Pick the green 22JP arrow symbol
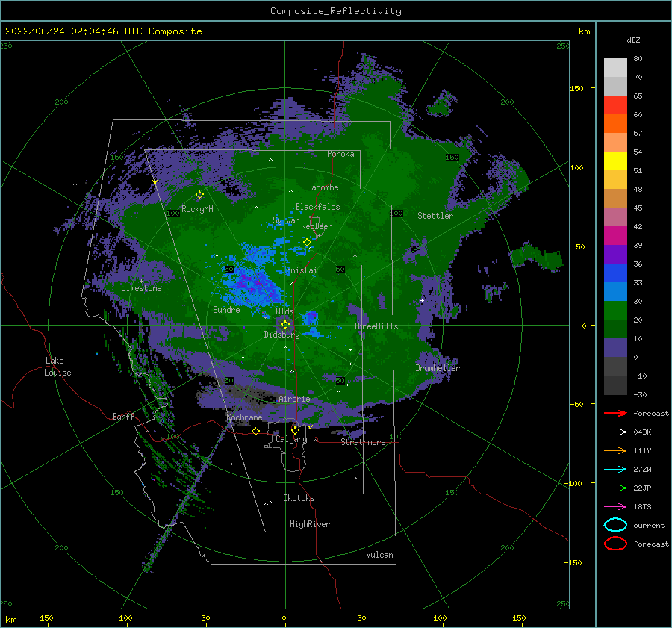 pyautogui.click(x=615, y=488)
